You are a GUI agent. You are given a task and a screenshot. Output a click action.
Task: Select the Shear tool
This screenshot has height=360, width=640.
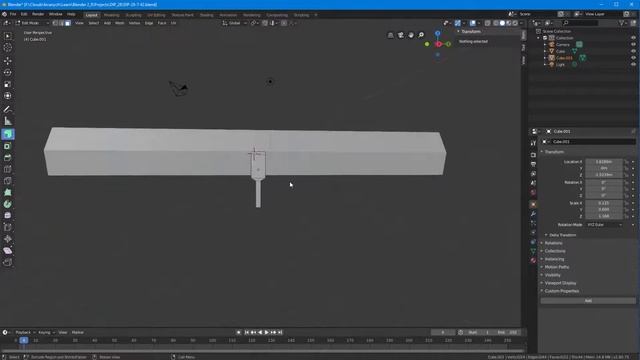click(8, 251)
